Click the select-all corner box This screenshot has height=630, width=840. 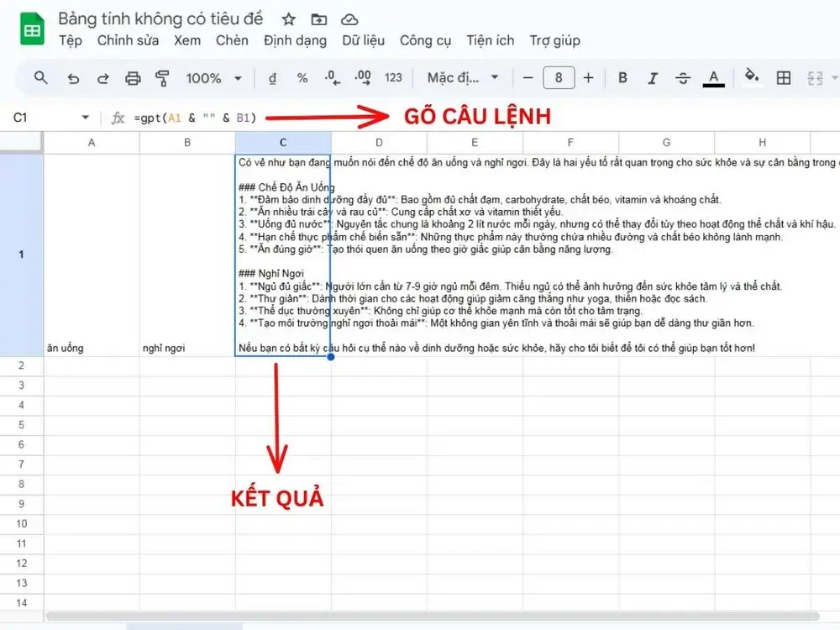(x=22, y=143)
